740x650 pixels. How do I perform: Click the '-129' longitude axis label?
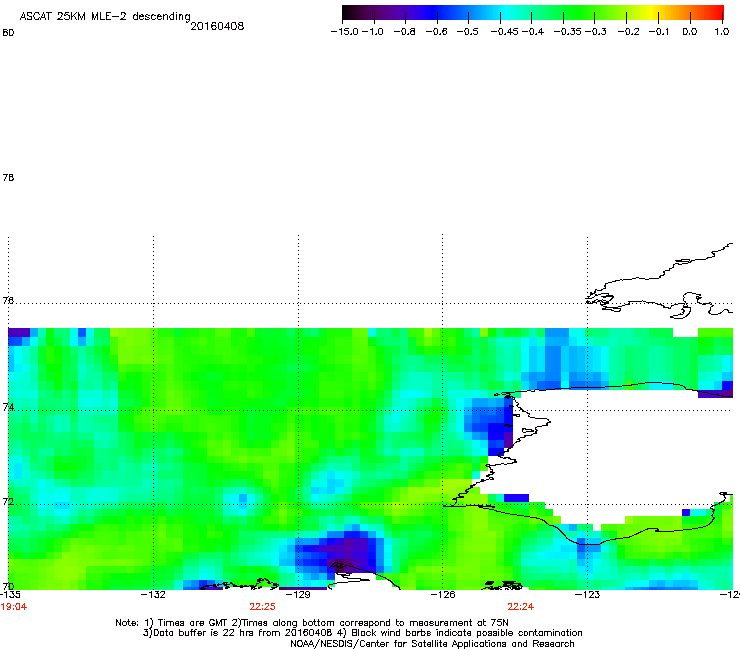pos(298,594)
